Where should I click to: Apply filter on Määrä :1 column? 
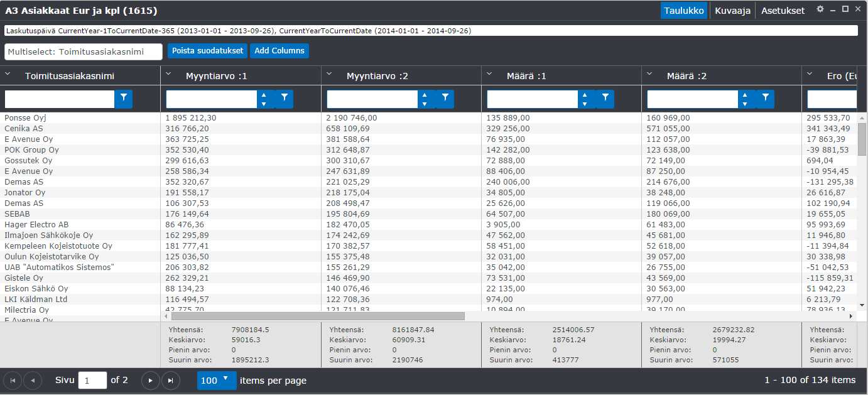605,98
